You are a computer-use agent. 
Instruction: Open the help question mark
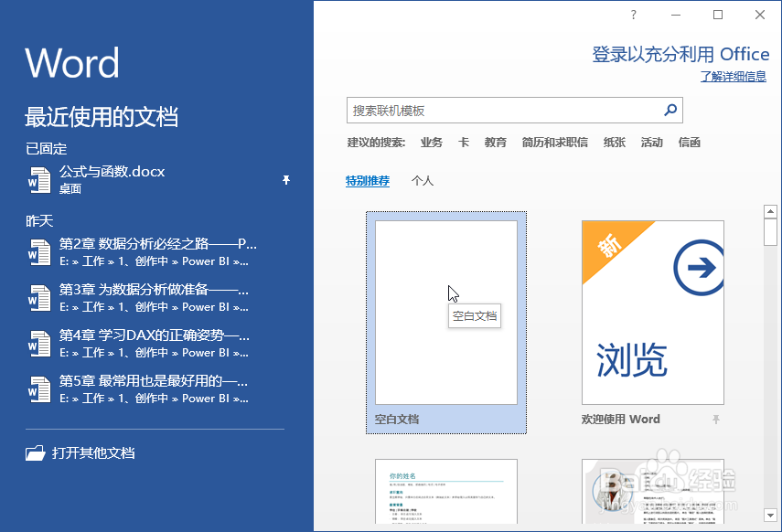[634, 15]
